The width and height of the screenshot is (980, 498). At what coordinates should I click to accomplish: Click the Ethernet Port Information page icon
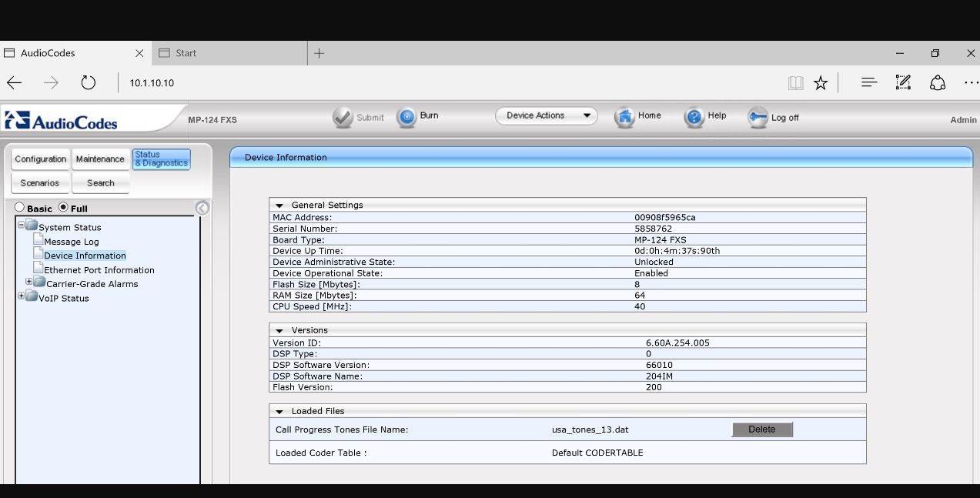click(38, 268)
